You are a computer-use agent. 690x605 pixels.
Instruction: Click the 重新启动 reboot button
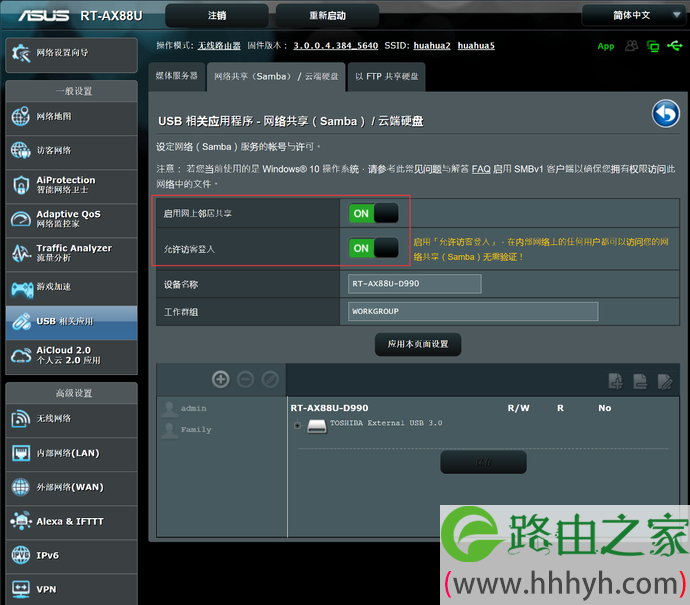(x=327, y=15)
